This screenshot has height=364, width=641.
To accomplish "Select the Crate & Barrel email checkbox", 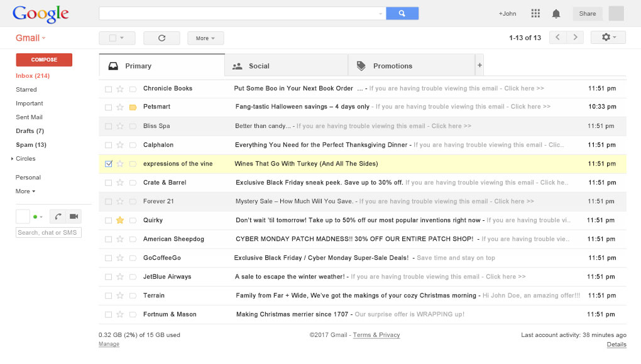I will [x=108, y=183].
